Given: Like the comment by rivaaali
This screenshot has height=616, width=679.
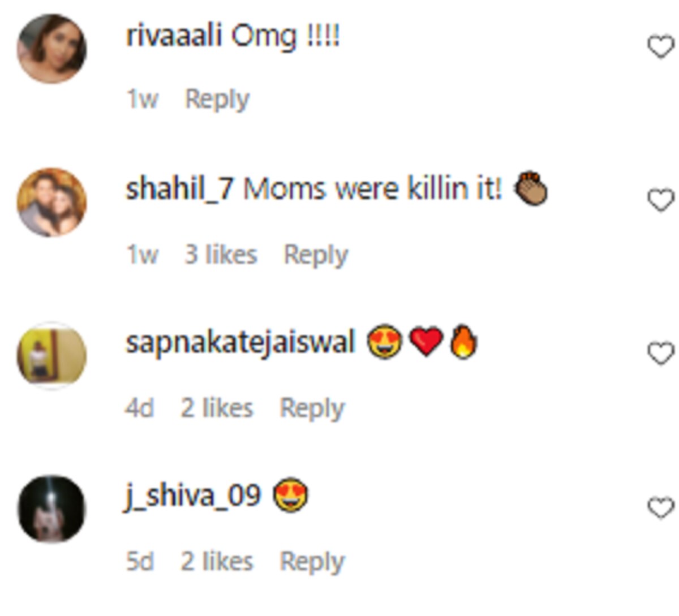Looking at the screenshot, I should tap(660, 47).
